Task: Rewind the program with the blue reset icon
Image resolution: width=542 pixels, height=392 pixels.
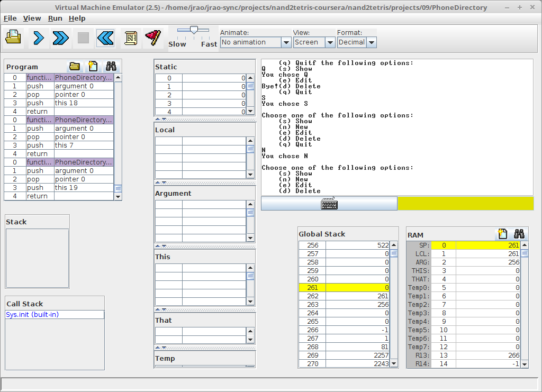Action: [105, 38]
